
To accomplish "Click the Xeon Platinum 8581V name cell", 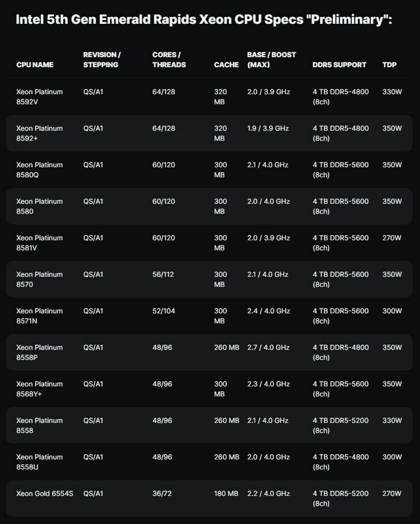I will [x=40, y=242].
